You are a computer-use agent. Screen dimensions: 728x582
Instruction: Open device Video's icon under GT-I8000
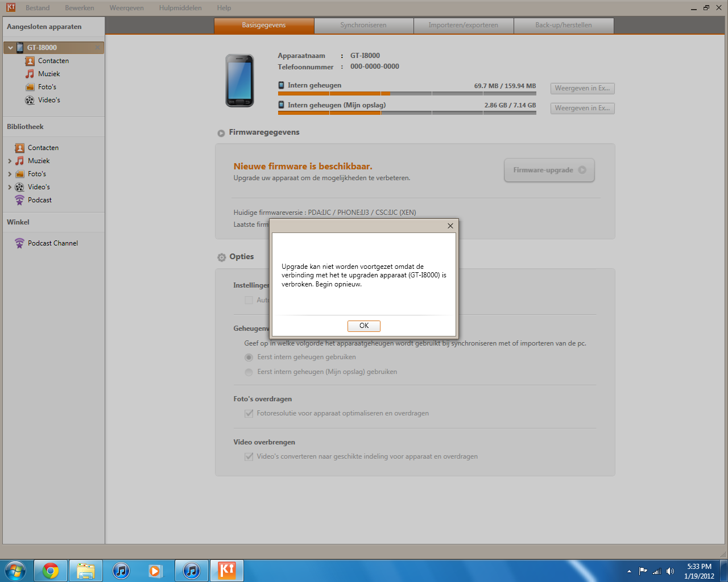(x=30, y=100)
